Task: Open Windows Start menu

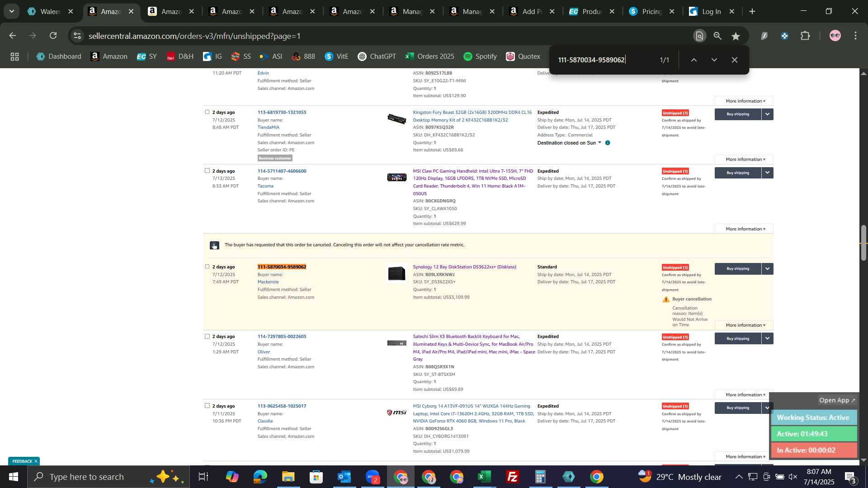Action: click(x=13, y=477)
